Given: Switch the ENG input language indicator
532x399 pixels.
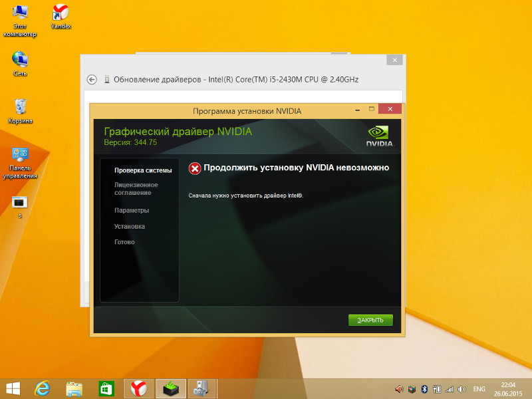Looking at the screenshot, I should click(x=479, y=389).
